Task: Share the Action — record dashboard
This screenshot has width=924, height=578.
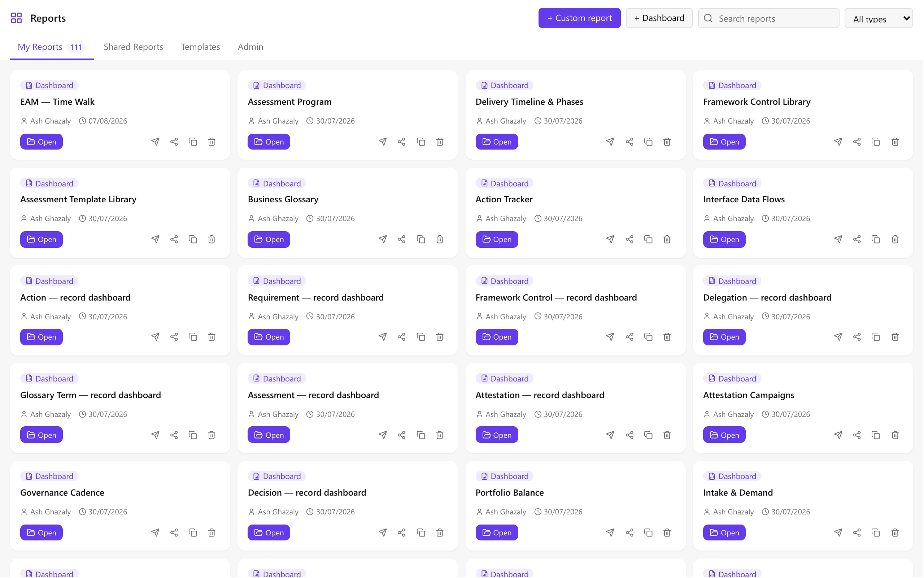Action: pos(174,337)
